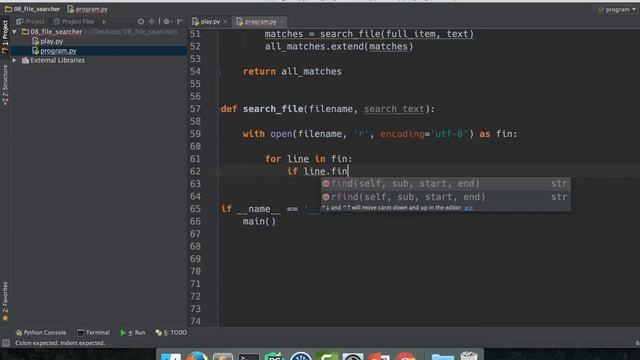Open program run configuration dropdown
640x360 pixels.
[617, 9]
